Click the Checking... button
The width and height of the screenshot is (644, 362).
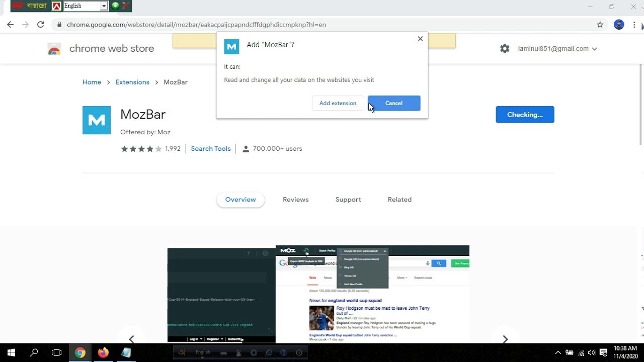pos(525,115)
